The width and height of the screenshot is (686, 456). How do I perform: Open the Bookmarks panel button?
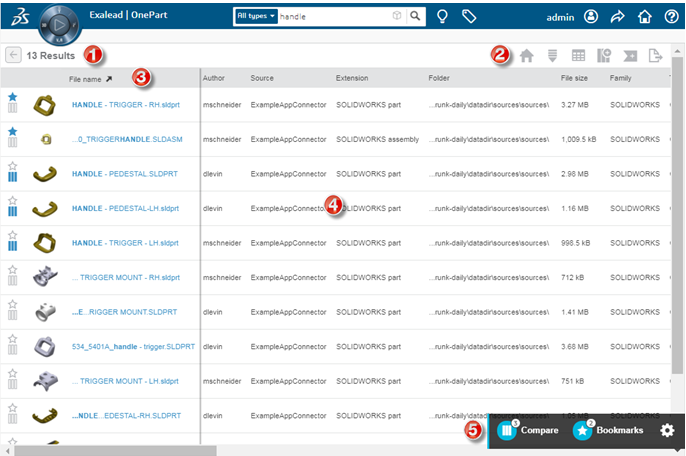[608, 430]
